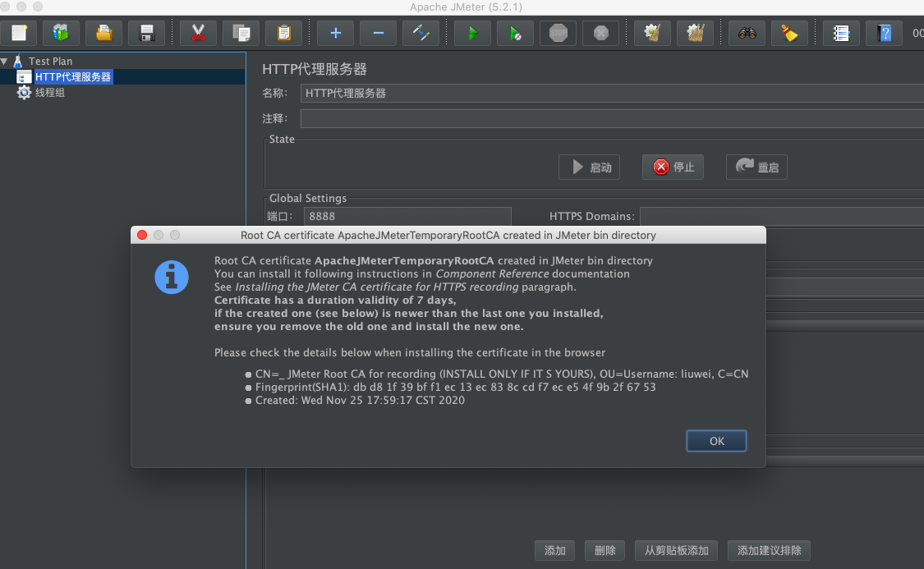Click the info icon in dialog
Image resolution: width=924 pixels, height=569 pixels.
[172, 277]
